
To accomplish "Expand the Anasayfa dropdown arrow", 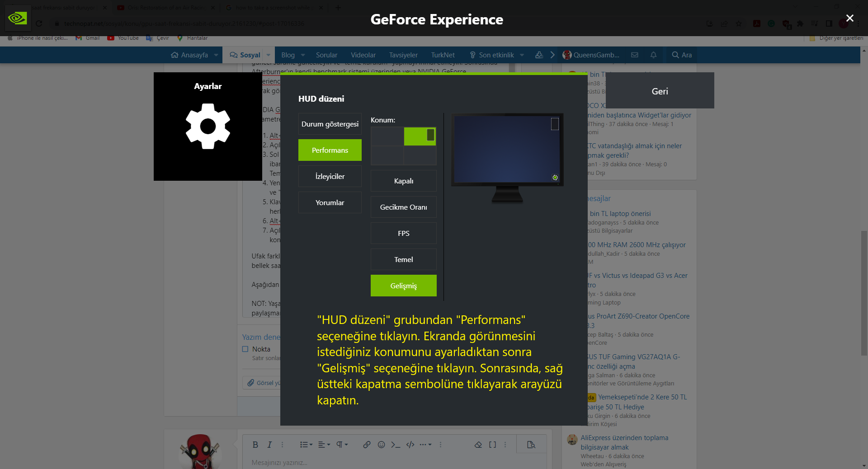I will (216, 55).
